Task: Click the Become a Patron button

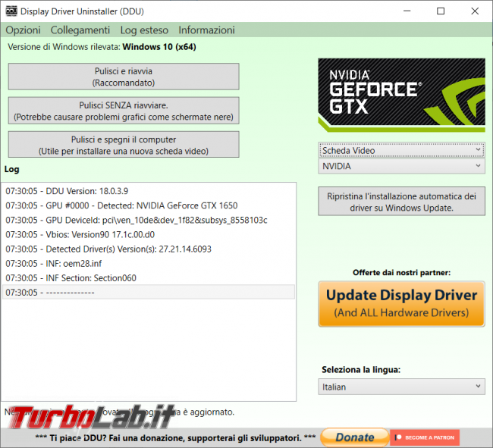Action: [x=425, y=437]
